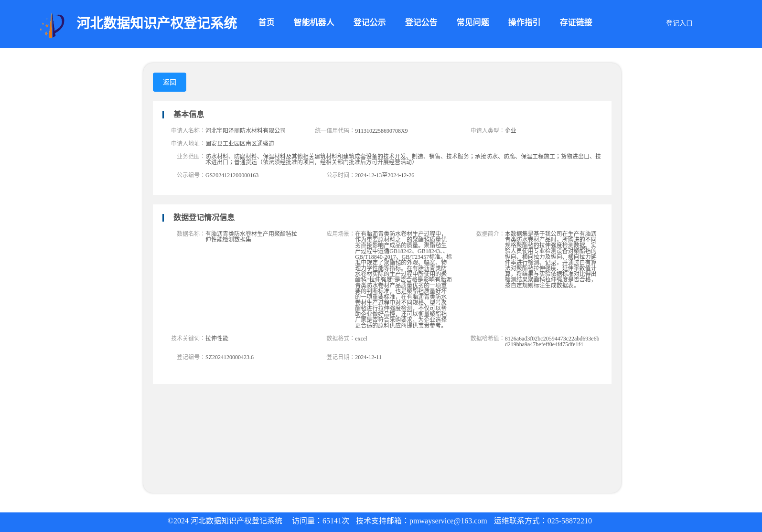Open the 首页 nav item
Screen dimensions: 762x532
tap(267, 22)
